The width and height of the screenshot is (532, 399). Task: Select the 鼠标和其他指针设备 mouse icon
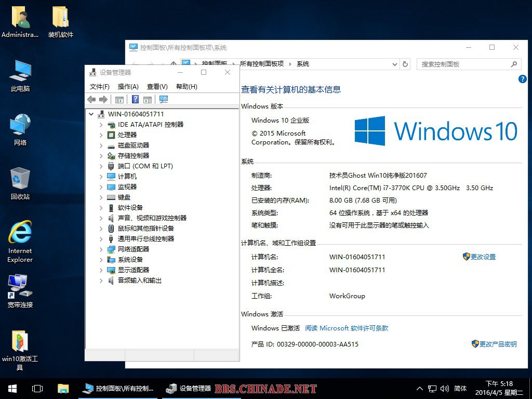(111, 229)
